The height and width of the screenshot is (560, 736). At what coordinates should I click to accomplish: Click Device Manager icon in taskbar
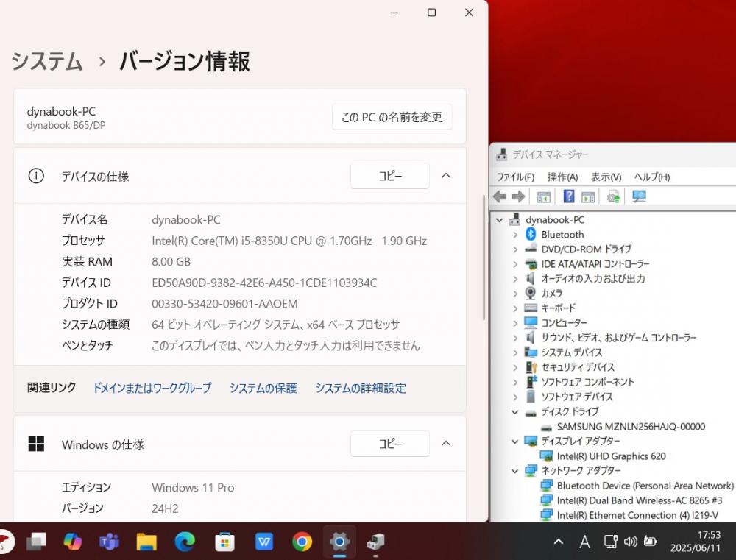tap(376, 542)
